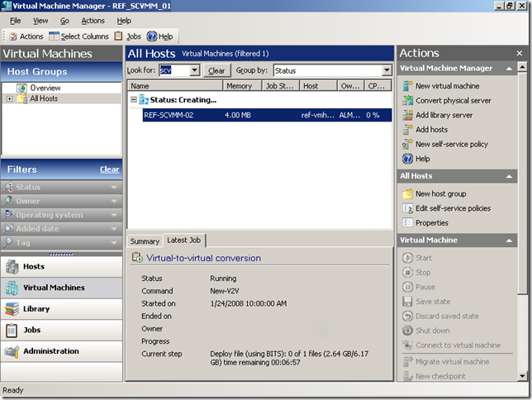Viewport: 532px width, 400px height.
Task: Click the New self-service policy icon
Action: (407, 145)
